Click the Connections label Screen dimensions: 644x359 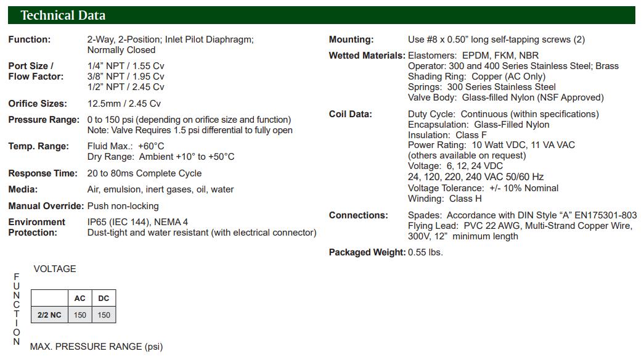[359, 215]
